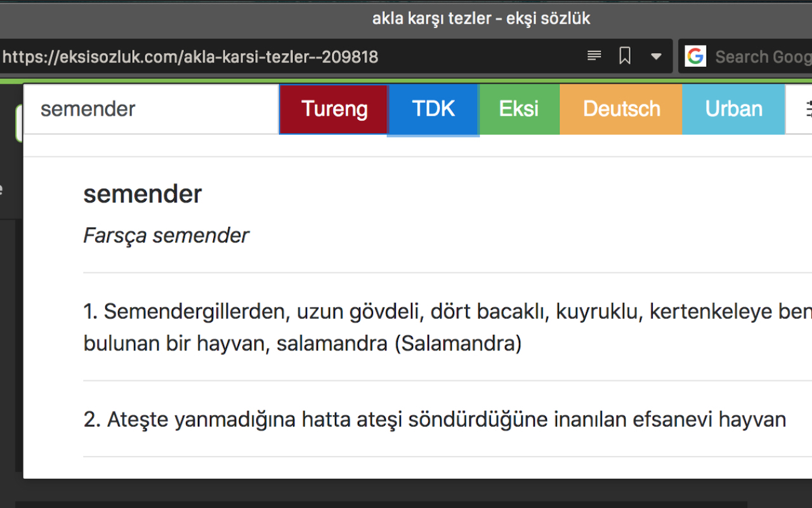Click the Search Google field

[761, 56]
